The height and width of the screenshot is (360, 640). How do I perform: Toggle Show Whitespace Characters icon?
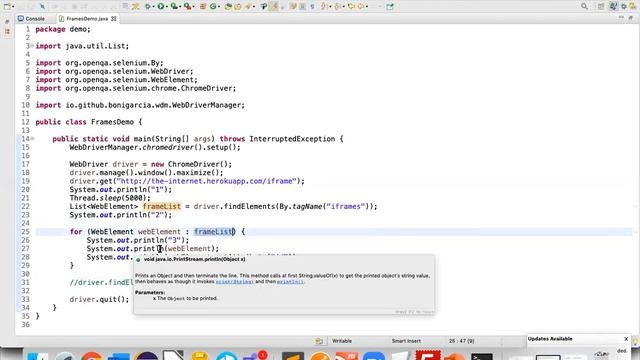(x=313, y=7)
